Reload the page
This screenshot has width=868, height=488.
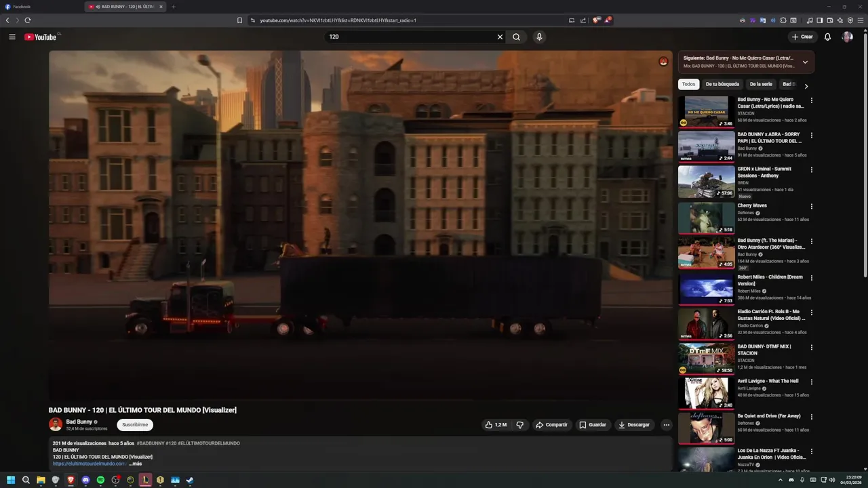pyautogui.click(x=28, y=20)
